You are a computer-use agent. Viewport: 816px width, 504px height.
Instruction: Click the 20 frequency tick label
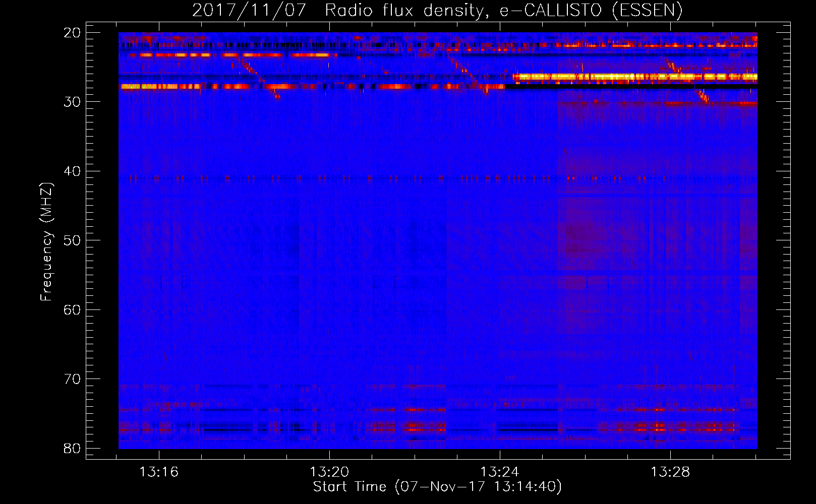[x=72, y=33]
